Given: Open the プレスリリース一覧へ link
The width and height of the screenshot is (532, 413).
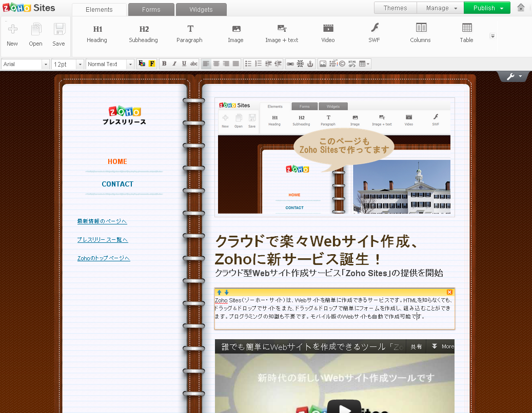Looking at the screenshot, I should point(103,239).
